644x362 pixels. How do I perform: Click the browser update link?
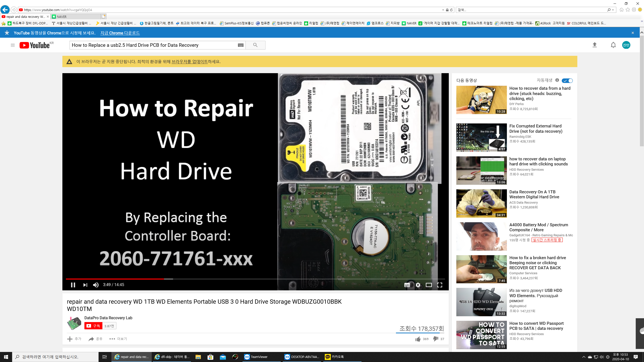pos(190,62)
